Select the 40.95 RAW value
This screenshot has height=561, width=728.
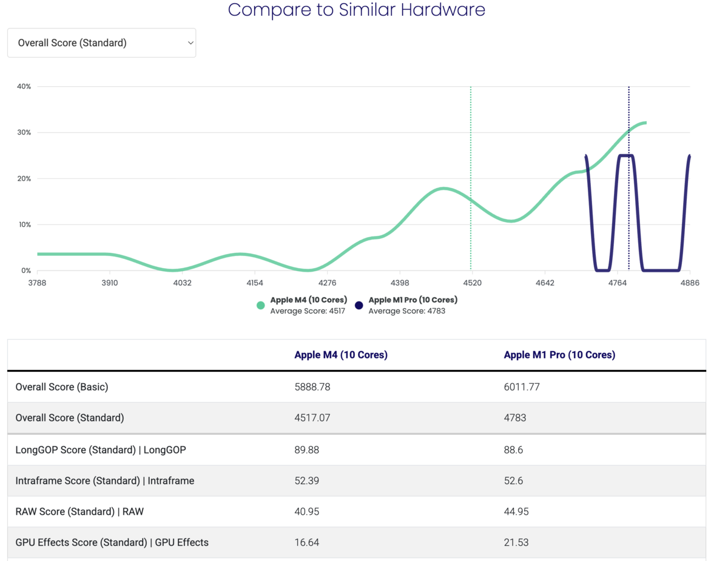(307, 512)
